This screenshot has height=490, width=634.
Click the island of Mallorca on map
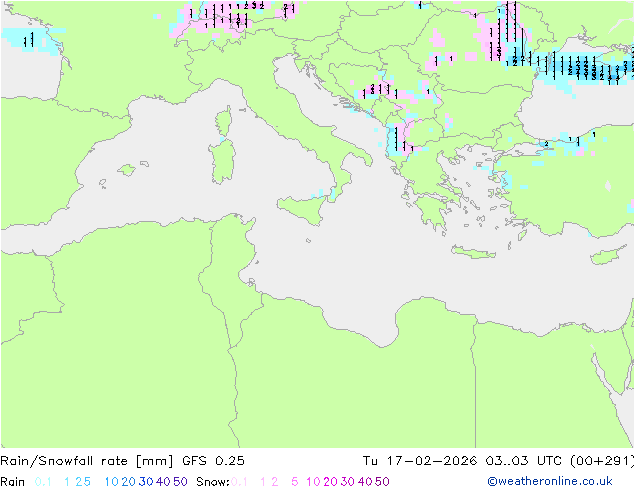(x=127, y=170)
